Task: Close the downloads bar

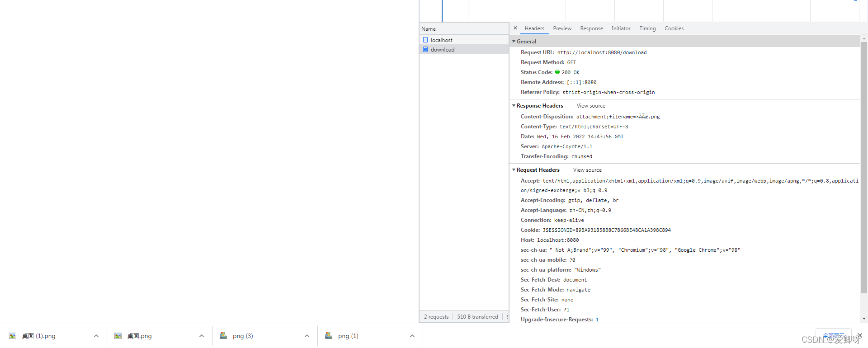Action: click(859, 335)
